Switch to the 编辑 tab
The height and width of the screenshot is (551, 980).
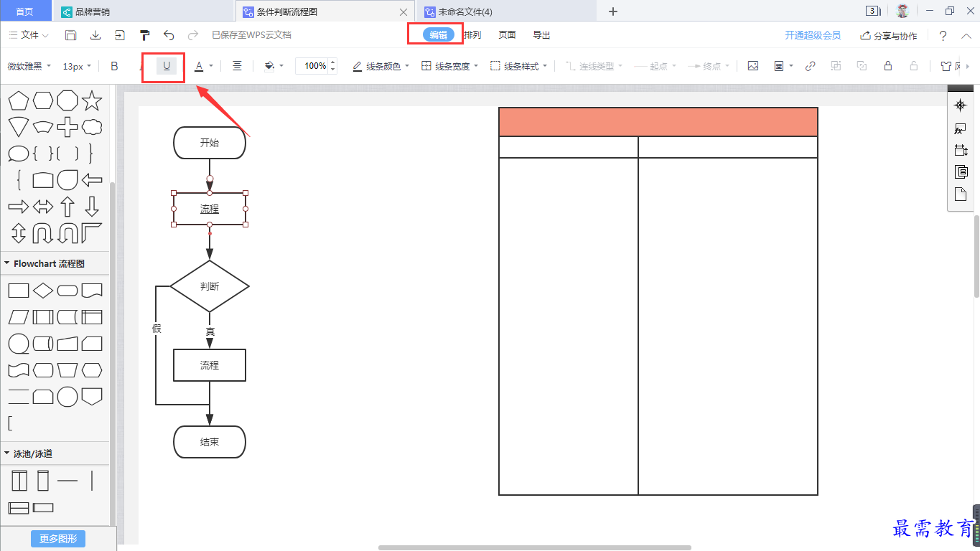(439, 35)
